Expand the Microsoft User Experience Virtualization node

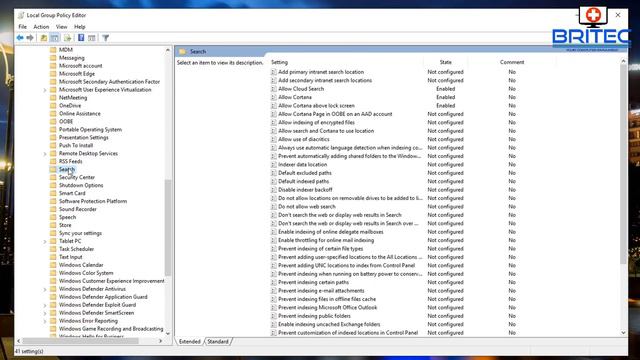point(44,90)
